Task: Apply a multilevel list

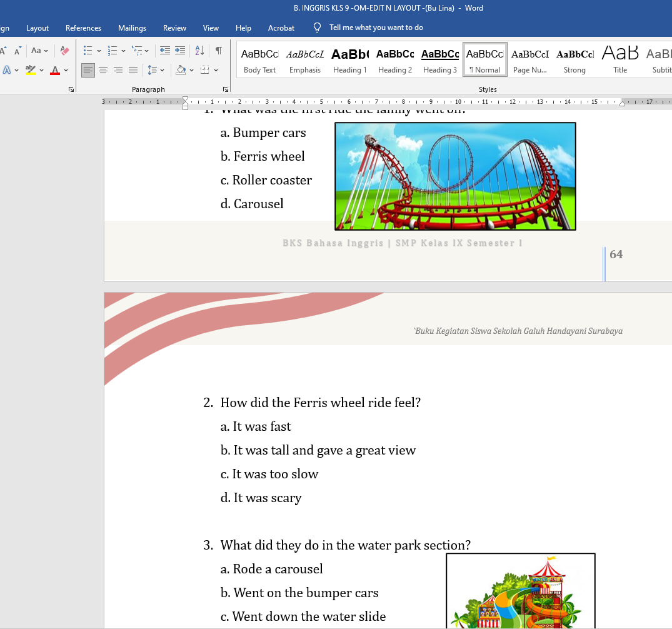Action: click(137, 51)
